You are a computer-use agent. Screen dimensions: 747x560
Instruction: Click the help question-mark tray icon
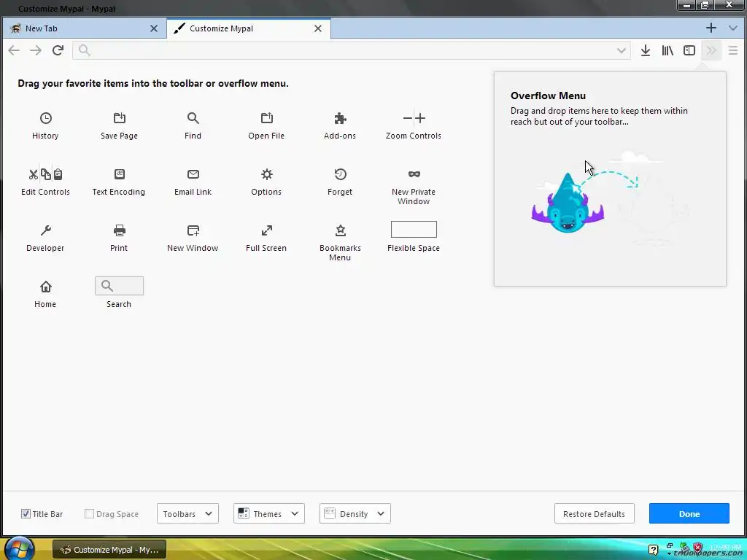click(x=653, y=550)
